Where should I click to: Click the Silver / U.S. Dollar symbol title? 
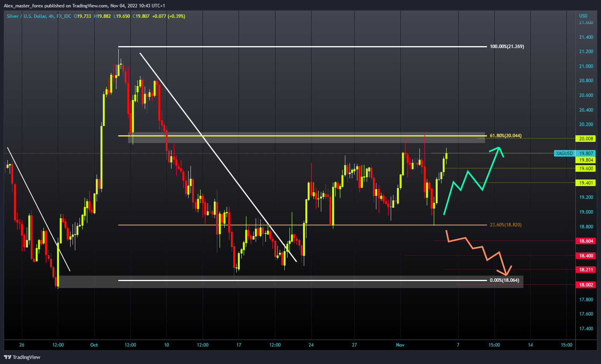click(26, 16)
